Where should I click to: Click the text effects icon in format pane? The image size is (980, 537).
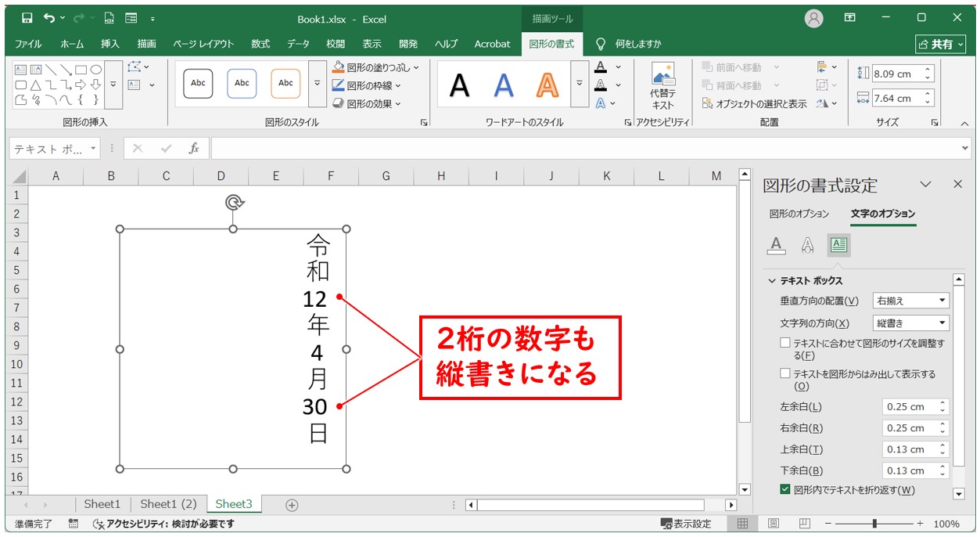point(807,245)
